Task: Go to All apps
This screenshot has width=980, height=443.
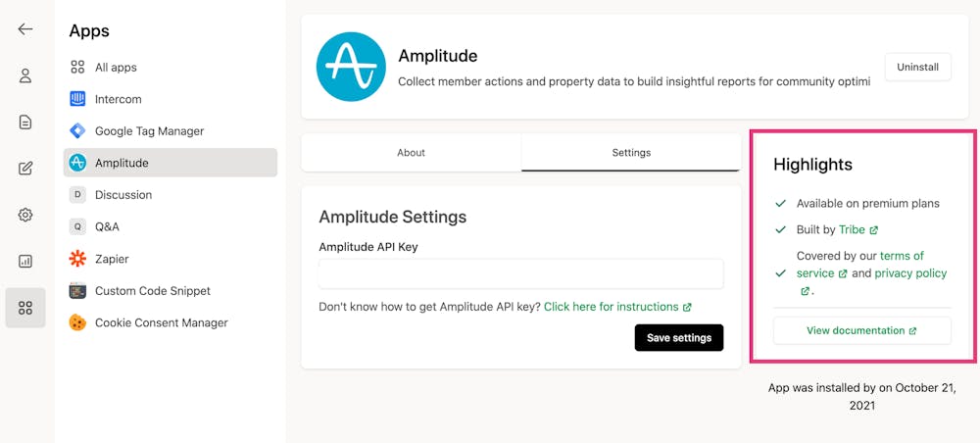Action: (116, 68)
